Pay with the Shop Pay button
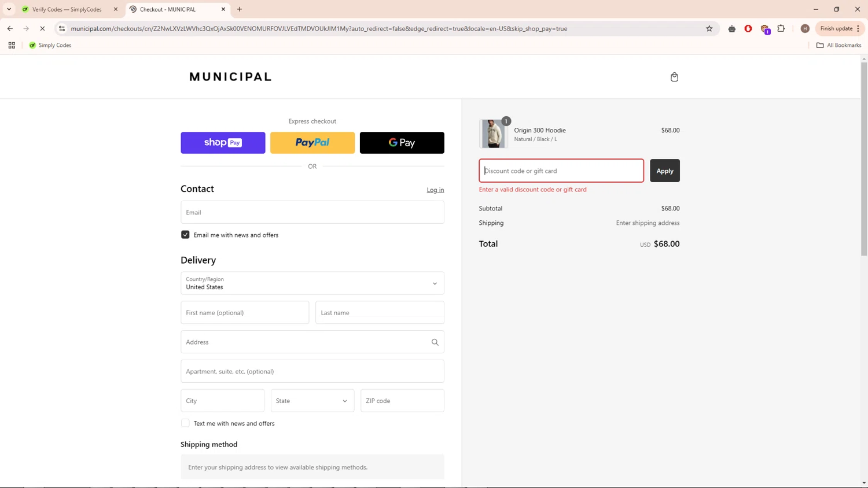This screenshot has width=868, height=488. 223,143
